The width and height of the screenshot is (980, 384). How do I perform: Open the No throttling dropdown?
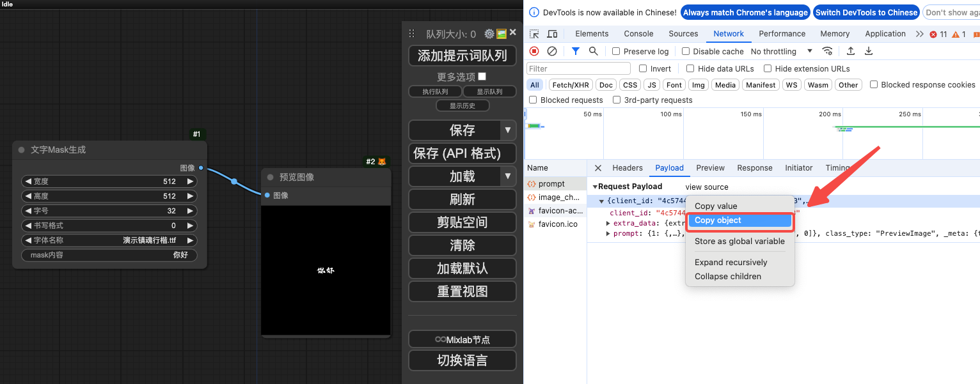781,51
